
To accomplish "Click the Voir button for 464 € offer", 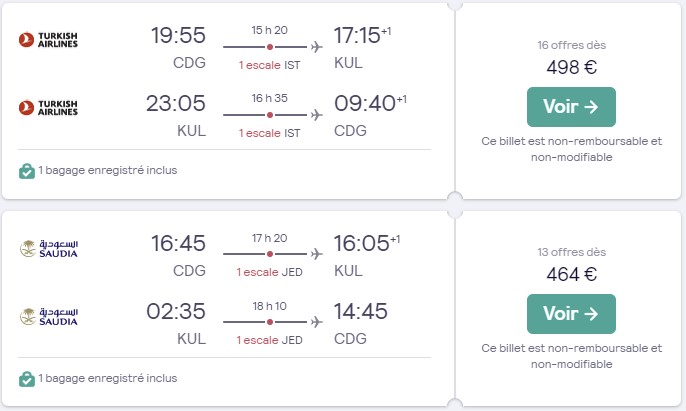I will pos(571,314).
